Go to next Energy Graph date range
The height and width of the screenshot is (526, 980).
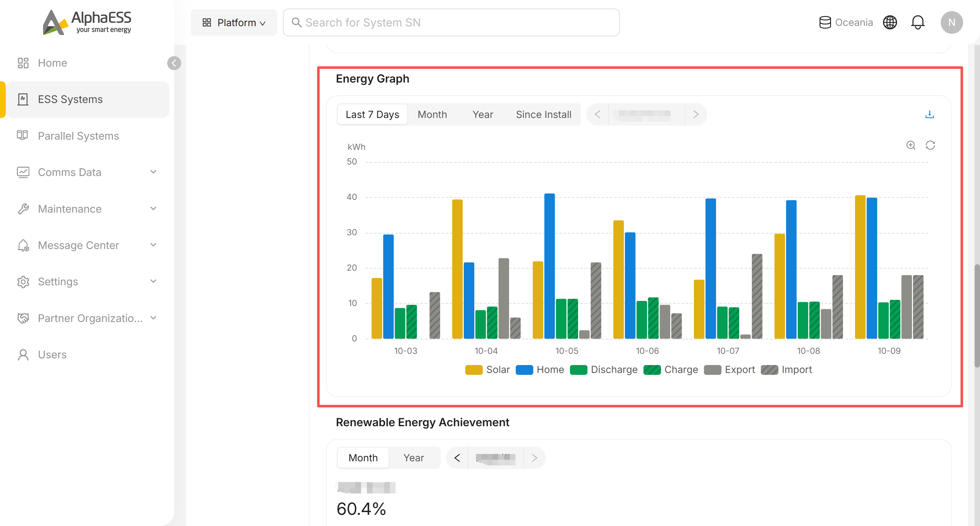[695, 114]
